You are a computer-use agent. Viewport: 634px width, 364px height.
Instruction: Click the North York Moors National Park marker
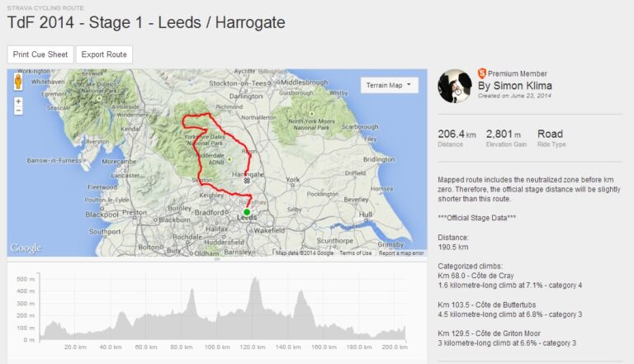click(312, 116)
